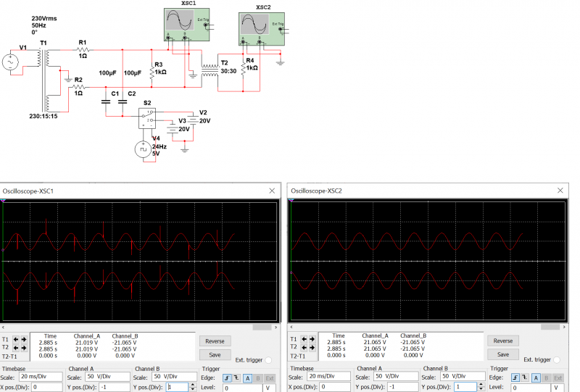This screenshot has width=580, height=392.
Task: Move XSC1 cursor T1 left with arrow
Action: click(16, 339)
